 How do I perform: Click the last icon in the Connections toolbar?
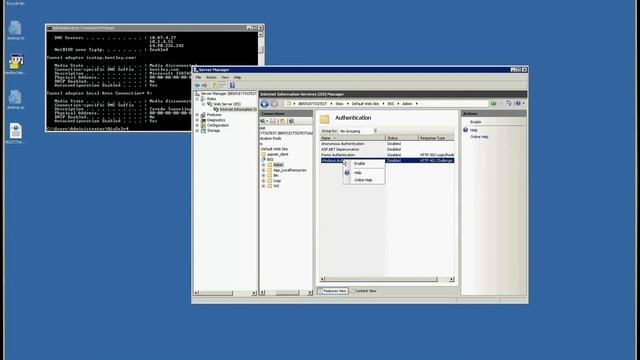click(x=291, y=121)
